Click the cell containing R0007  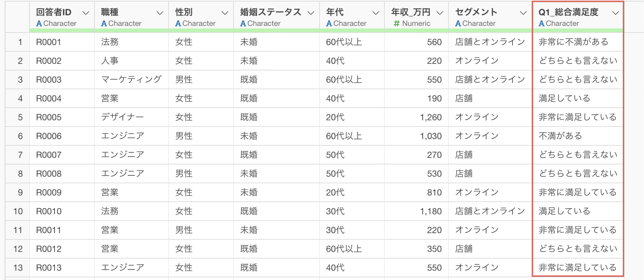[62, 155]
